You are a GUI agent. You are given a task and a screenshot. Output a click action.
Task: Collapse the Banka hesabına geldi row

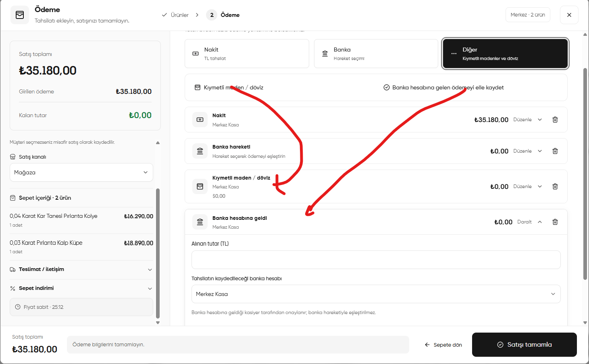tap(530, 222)
